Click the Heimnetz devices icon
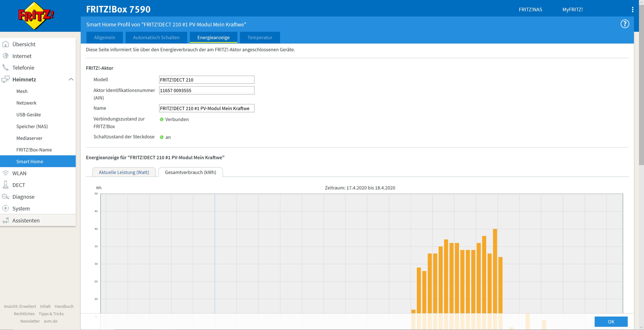The width and height of the screenshot is (644, 330). 6,79
